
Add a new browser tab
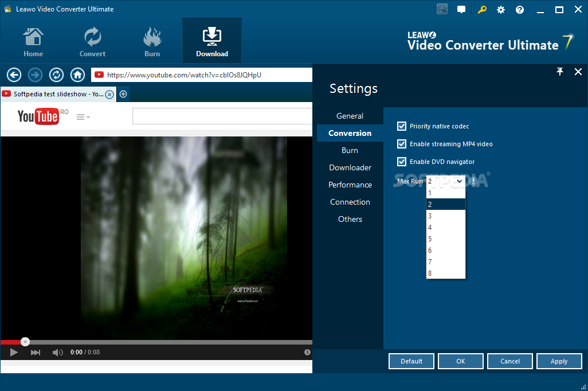pyautogui.click(x=123, y=94)
